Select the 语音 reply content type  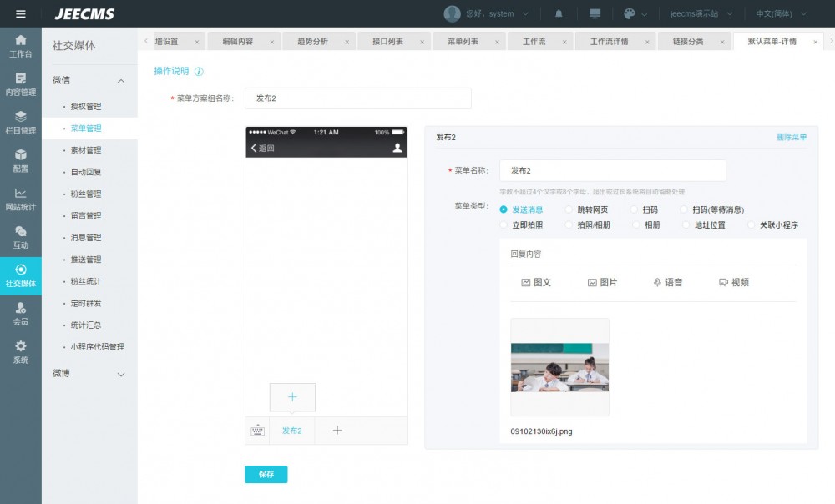click(x=668, y=283)
